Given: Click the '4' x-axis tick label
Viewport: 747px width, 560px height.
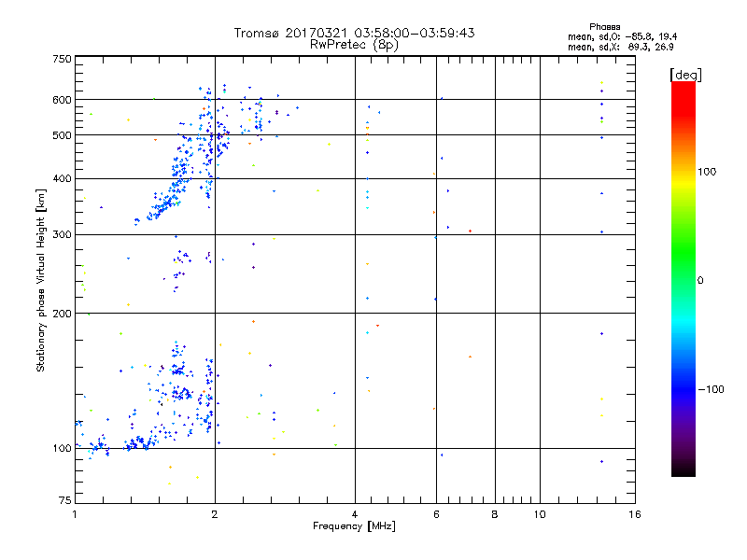Looking at the screenshot, I should 355,514.
